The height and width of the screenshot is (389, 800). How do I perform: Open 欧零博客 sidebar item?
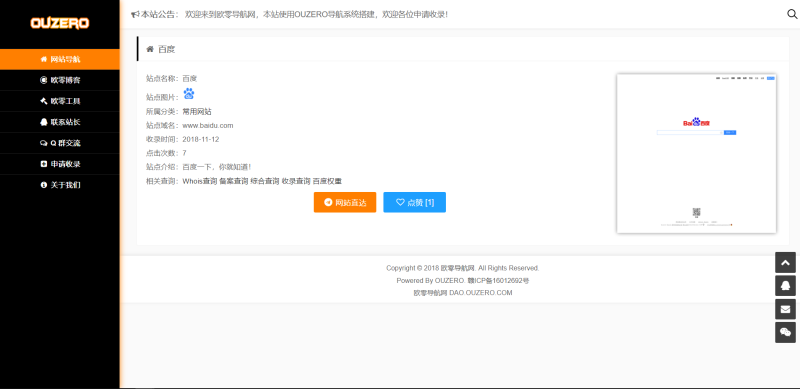60,80
